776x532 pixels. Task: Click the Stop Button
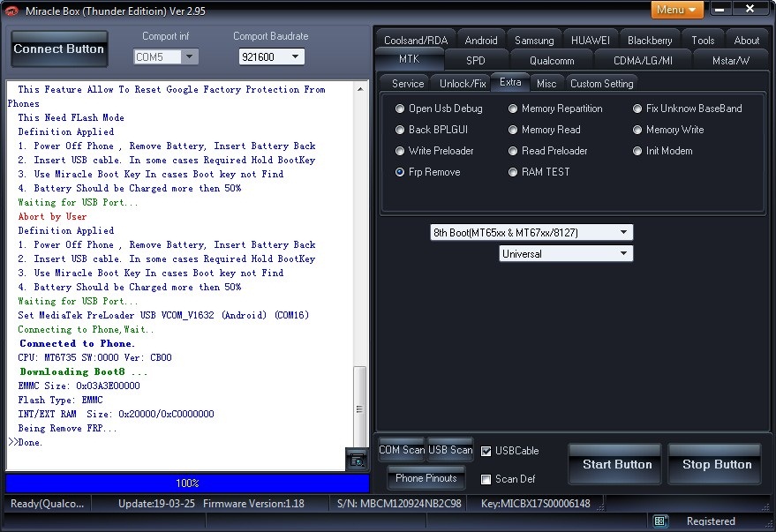[x=715, y=464]
